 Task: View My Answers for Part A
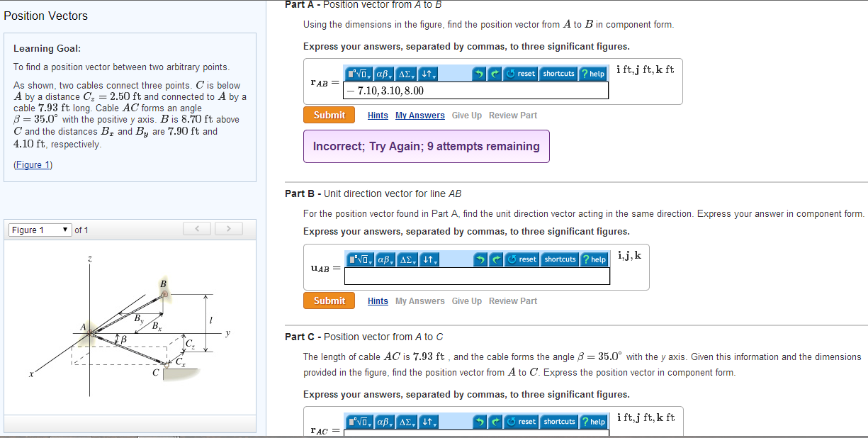(419, 114)
